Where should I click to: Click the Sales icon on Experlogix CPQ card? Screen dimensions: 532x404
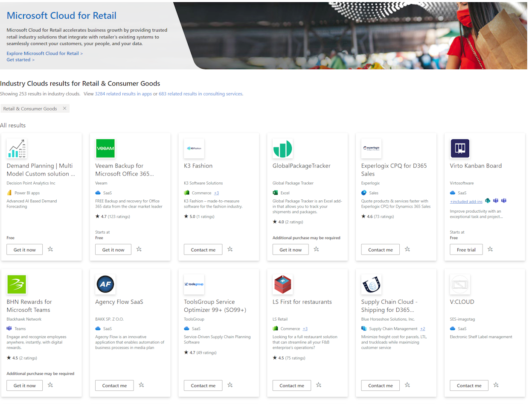click(364, 193)
